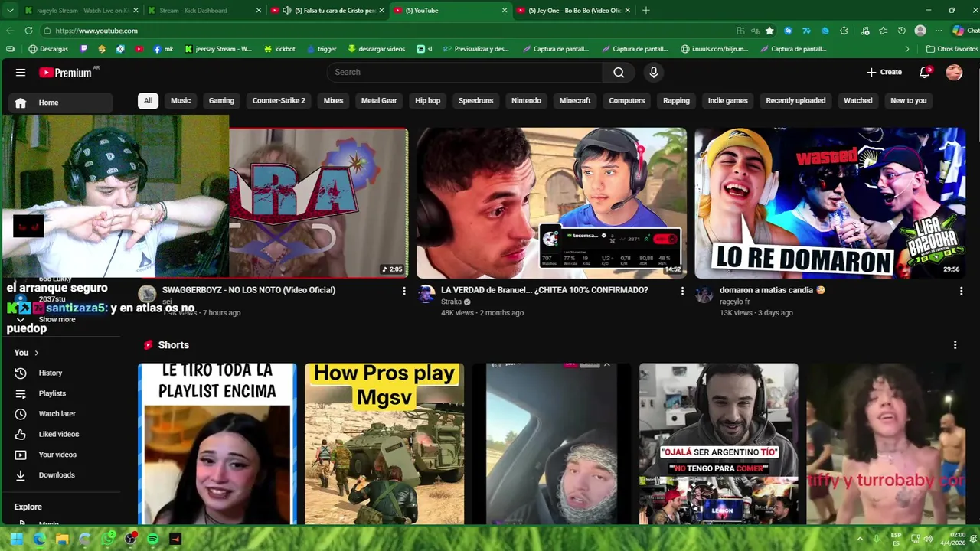
Task: Select the Nintendo filter chip
Action: (x=526, y=100)
